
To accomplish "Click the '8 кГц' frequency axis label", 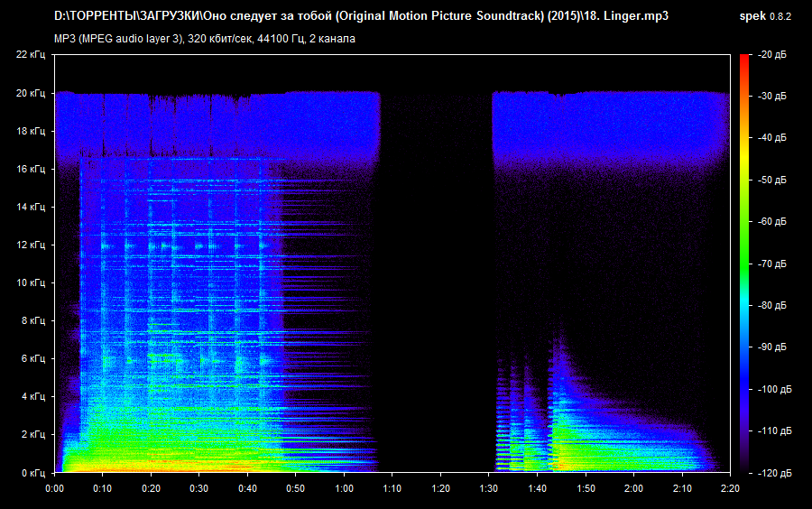I will 33,320.
